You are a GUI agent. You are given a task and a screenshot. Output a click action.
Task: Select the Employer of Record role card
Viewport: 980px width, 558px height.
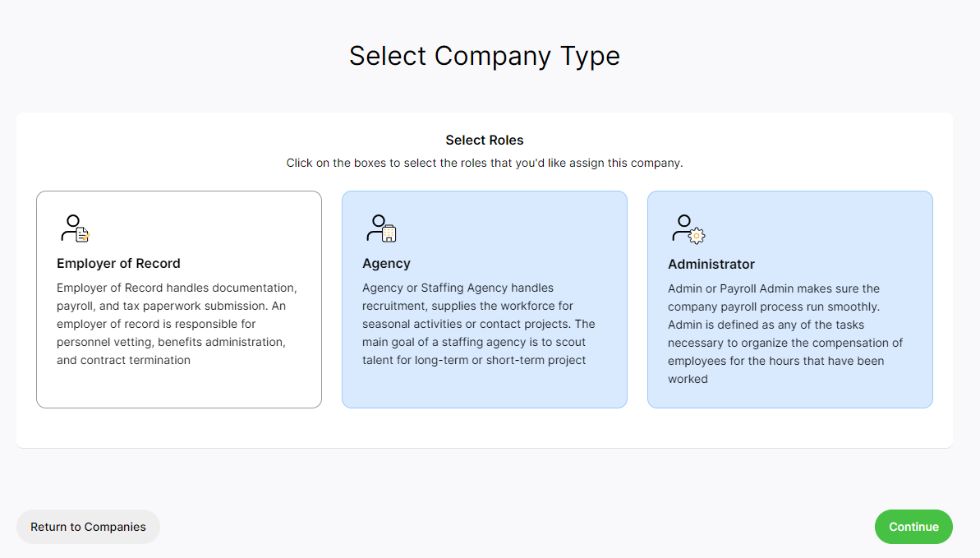pyautogui.click(x=179, y=300)
